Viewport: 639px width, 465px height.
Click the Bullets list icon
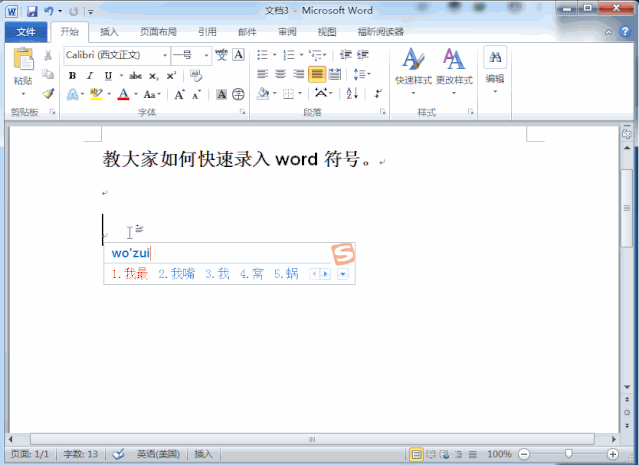click(x=262, y=55)
